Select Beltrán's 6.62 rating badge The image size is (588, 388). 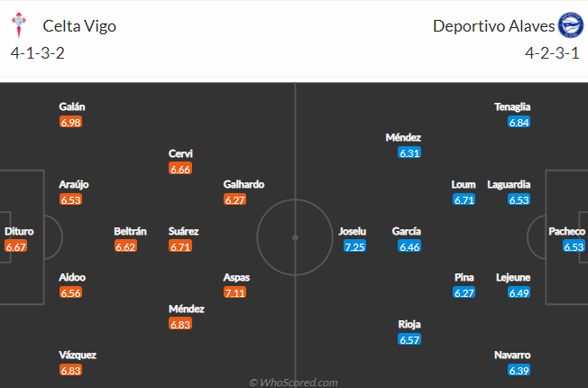click(125, 246)
